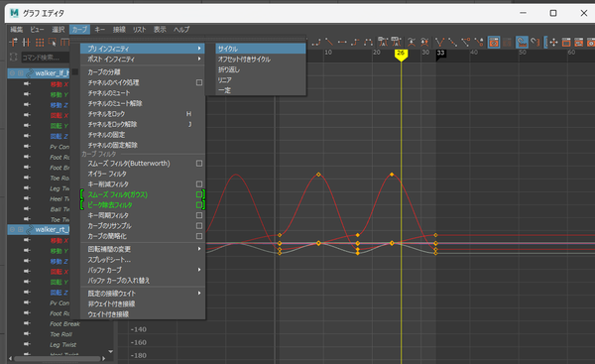Click the first tangent icon left of Linear
Screen dimensions: 595x364
pyautogui.click(x=316, y=42)
